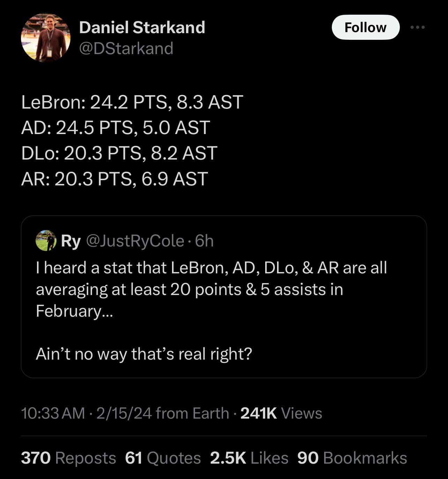Click the 10:33 AM post time
The image size is (448, 479).
point(53,413)
